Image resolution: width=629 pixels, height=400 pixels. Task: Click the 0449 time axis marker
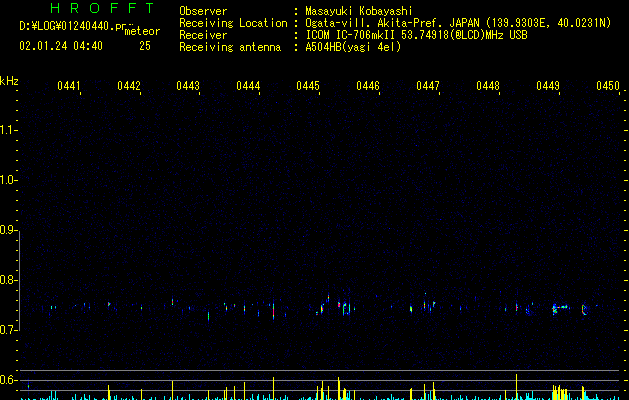coord(548,86)
